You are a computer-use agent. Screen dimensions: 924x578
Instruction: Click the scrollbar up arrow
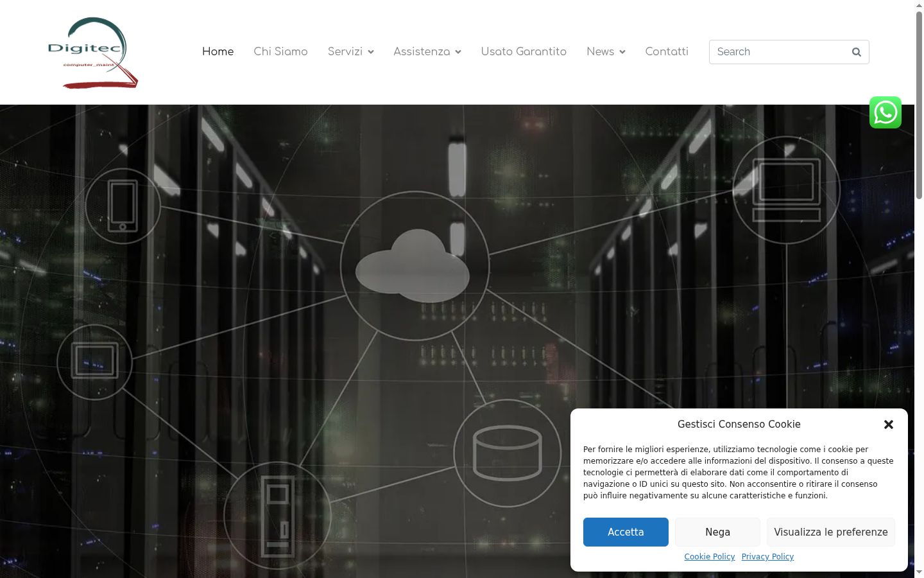pos(919,5)
